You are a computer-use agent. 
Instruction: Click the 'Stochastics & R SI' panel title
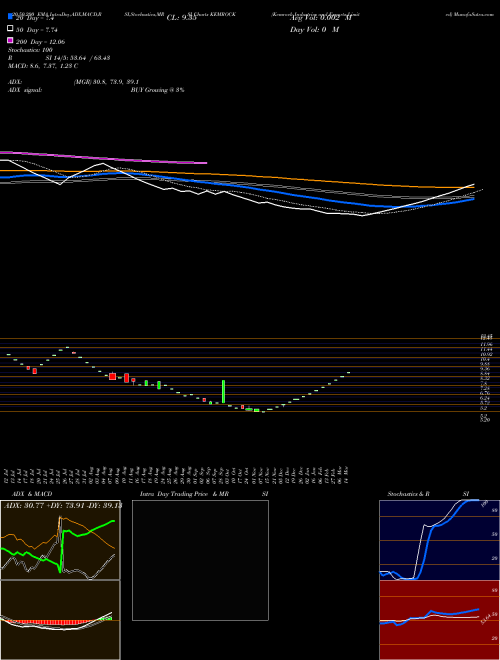pyautogui.click(x=428, y=494)
